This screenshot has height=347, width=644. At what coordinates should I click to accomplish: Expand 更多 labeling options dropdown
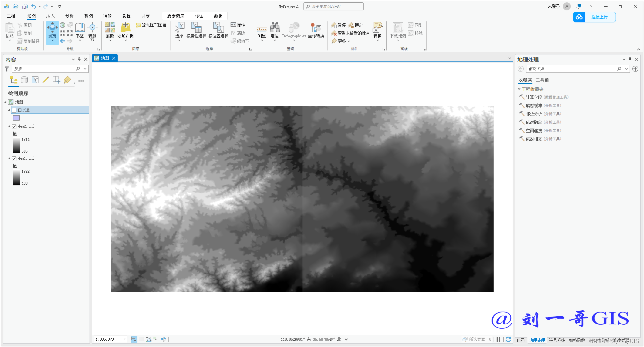click(x=341, y=41)
